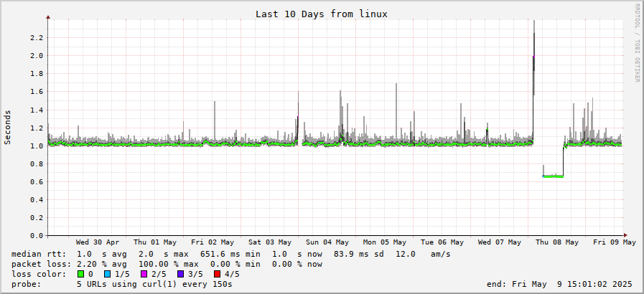Click the 'probe:' legend label
This screenshot has width=644, height=294.
pyautogui.click(x=27, y=284)
